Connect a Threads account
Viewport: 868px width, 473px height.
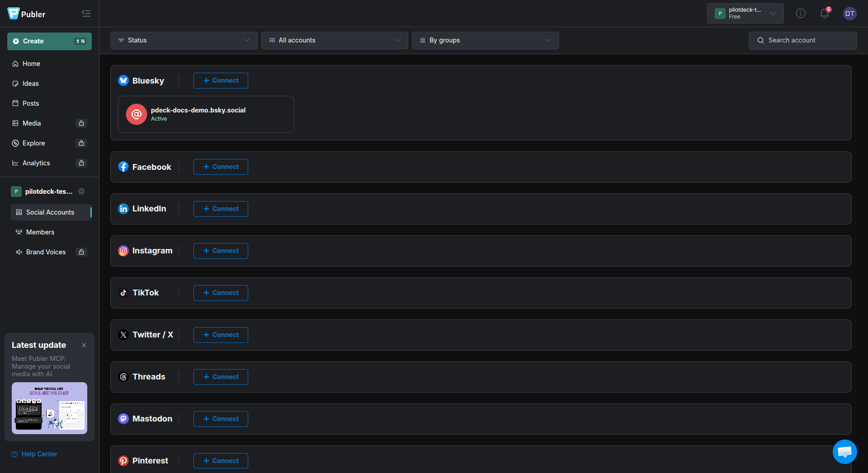pyautogui.click(x=221, y=377)
